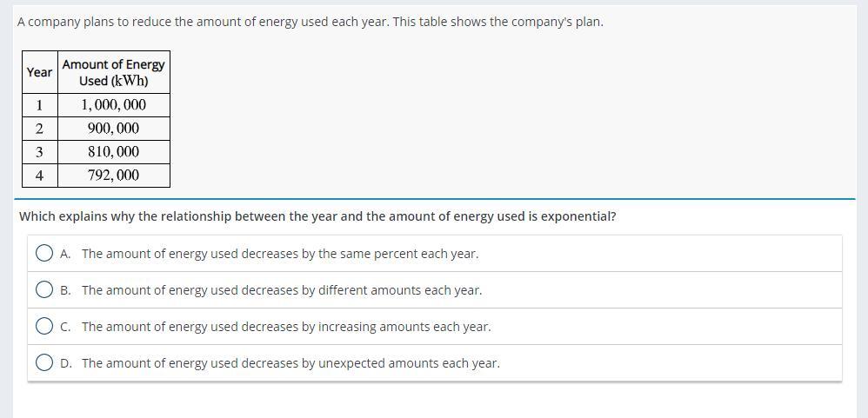
Task: Select the radio button for option B
Action: (x=45, y=290)
